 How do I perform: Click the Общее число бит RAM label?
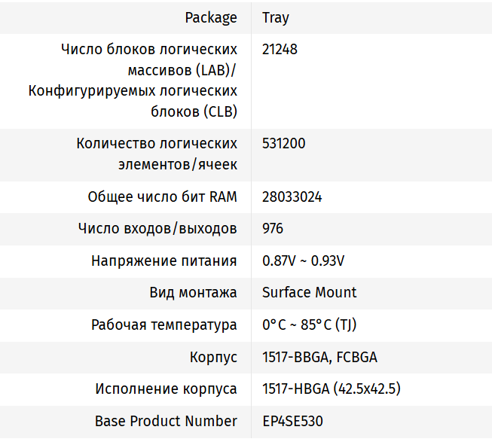pos(162,197)
